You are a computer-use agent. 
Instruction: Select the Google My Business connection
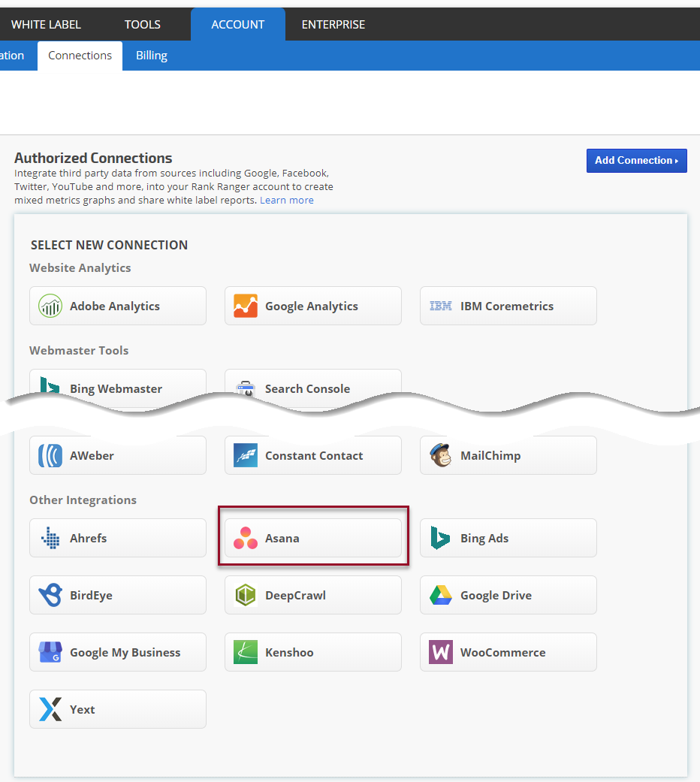[118, 652]
